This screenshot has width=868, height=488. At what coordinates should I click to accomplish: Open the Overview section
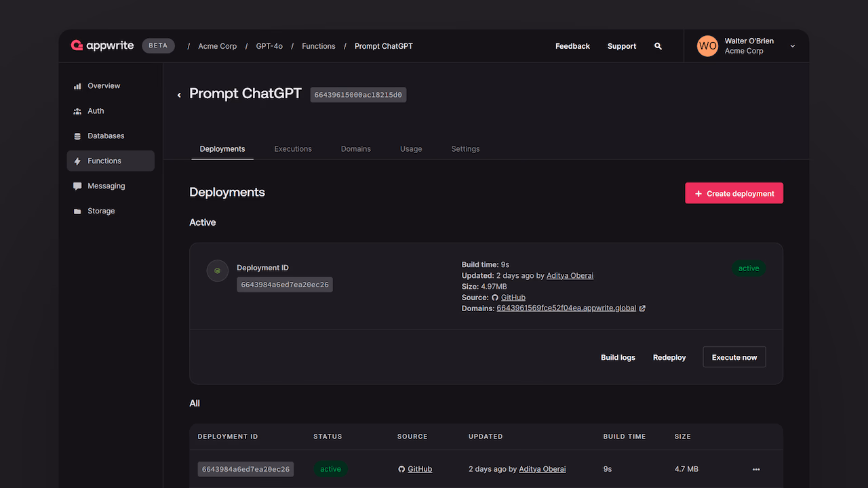point(111,86)
